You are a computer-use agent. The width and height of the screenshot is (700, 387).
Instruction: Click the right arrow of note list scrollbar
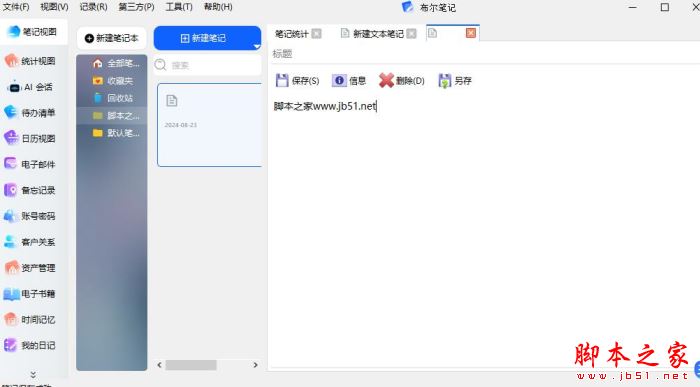tap(255, 365)
